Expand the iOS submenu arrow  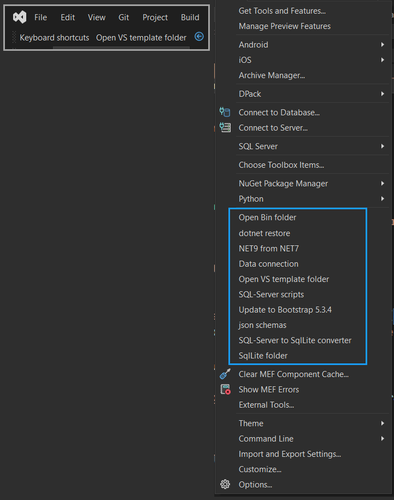(382, 60)
